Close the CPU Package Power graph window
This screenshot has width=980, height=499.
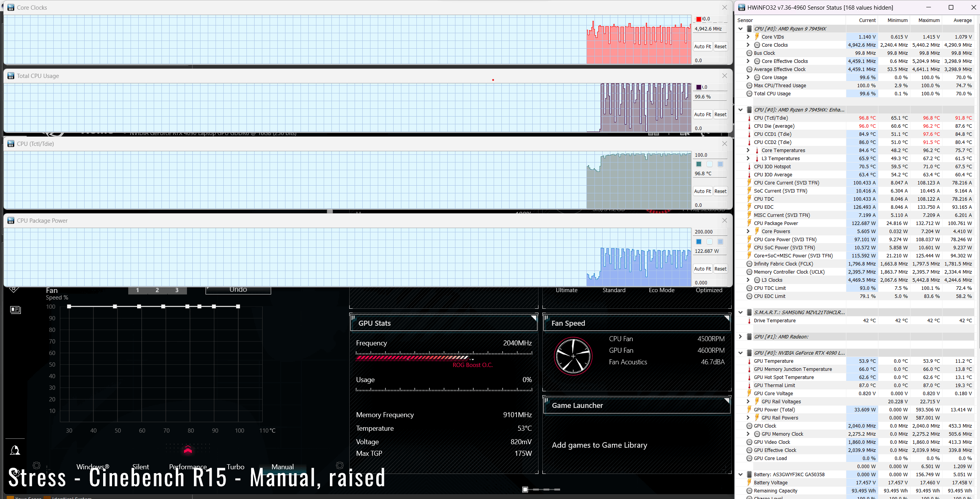tap(724, 220)
